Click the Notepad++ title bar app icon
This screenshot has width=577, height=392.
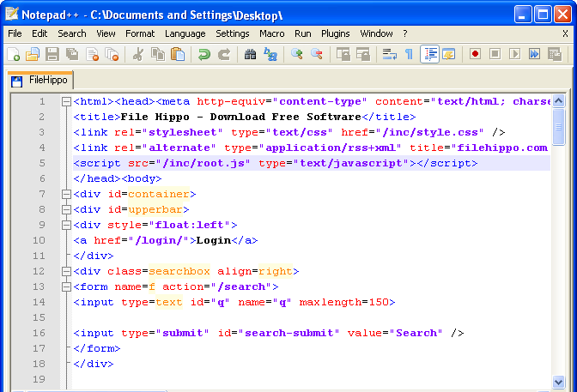pos(12,15)
